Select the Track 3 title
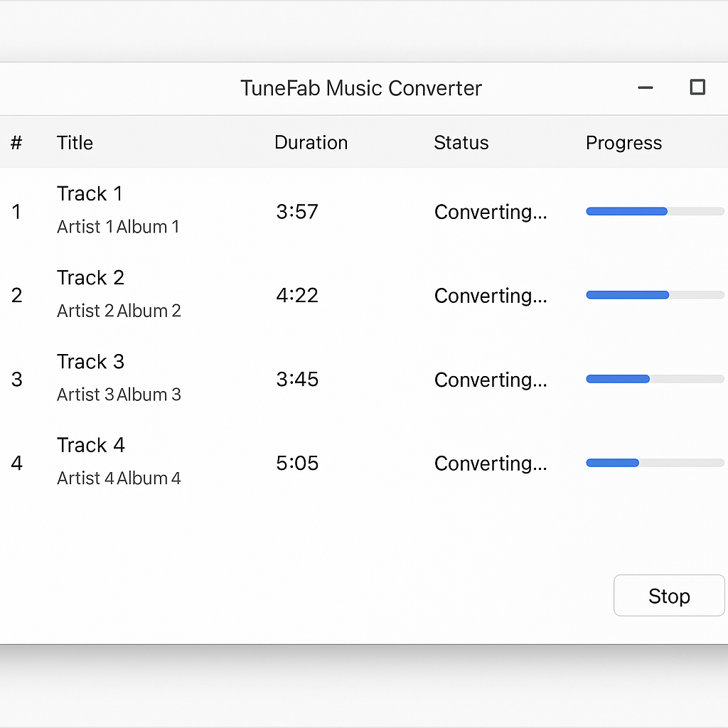The height and width of the screenshot is (728, 728). [90, 361]
